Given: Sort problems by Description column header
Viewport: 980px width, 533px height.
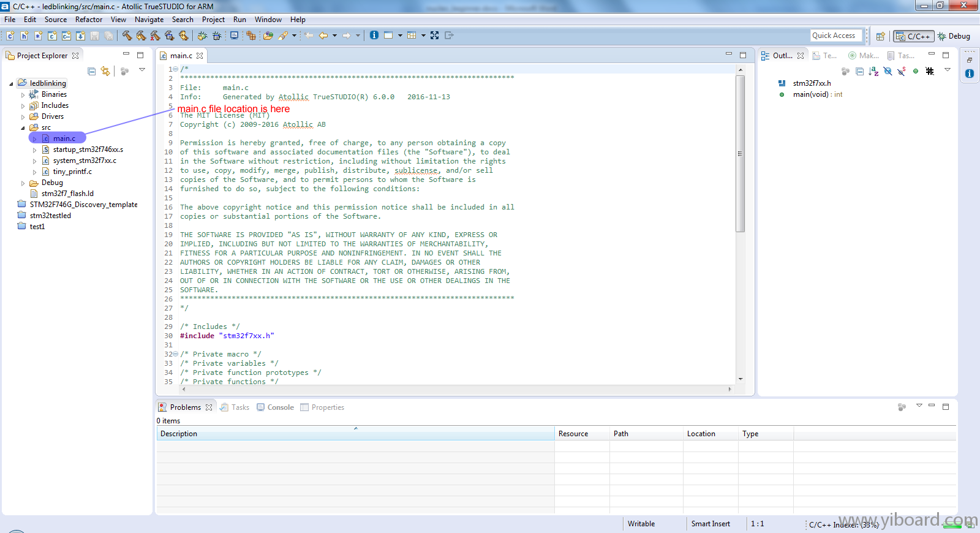Looking at the screenshot, I should pos(355,434).
